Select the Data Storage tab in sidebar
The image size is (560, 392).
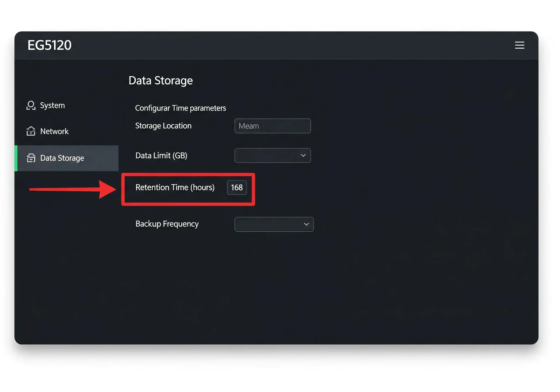(62, 158)
